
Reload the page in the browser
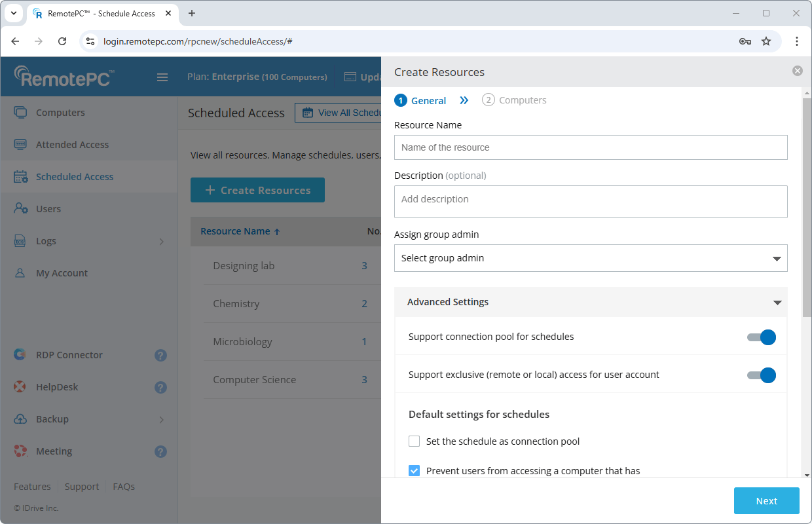click(62, 41)
